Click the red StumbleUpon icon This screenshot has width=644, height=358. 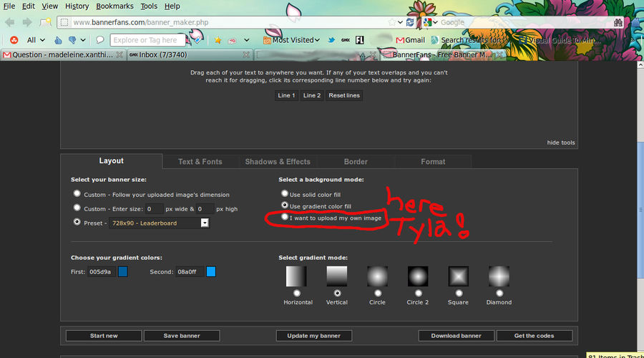pyautogui.click(x=14, y=40)
